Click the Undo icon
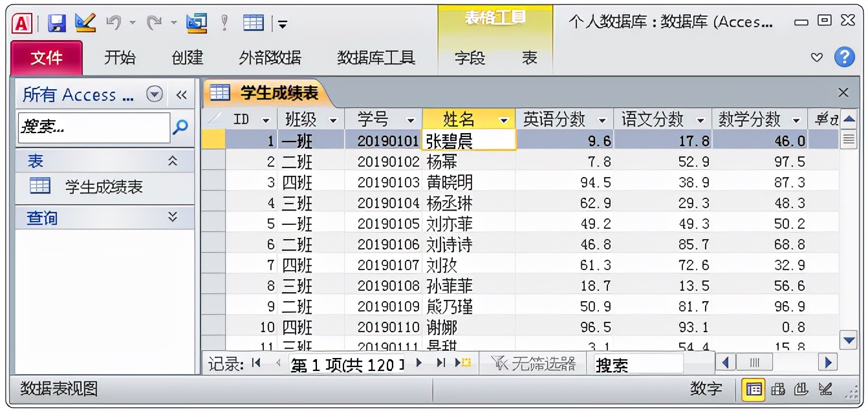Screen dimensions: 868x411 (114, 22)
